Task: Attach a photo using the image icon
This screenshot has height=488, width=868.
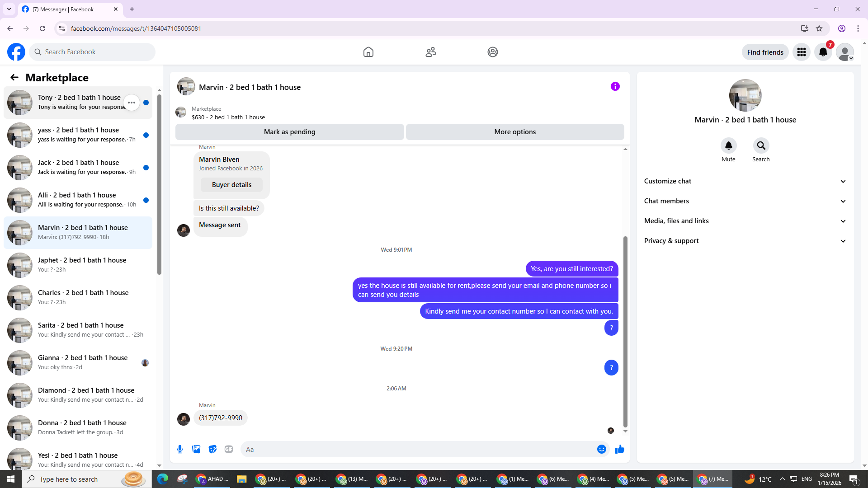Action: pyautogui.click(x=196, y=449)
